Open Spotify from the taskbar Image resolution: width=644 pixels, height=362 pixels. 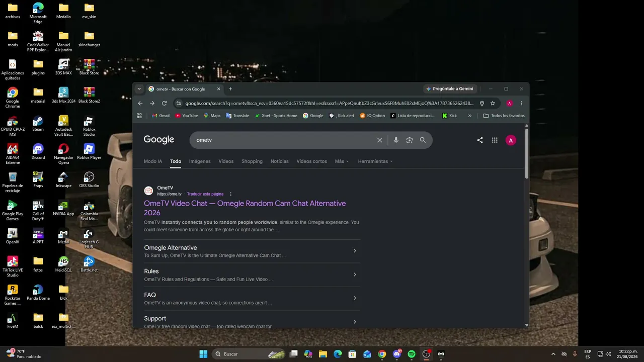pos(412,354)
